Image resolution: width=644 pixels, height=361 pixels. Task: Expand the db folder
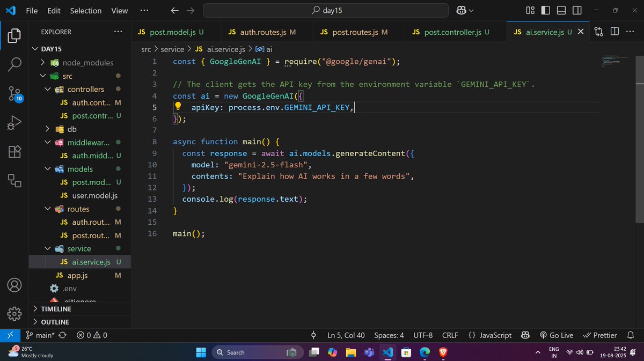pos(80,129)
